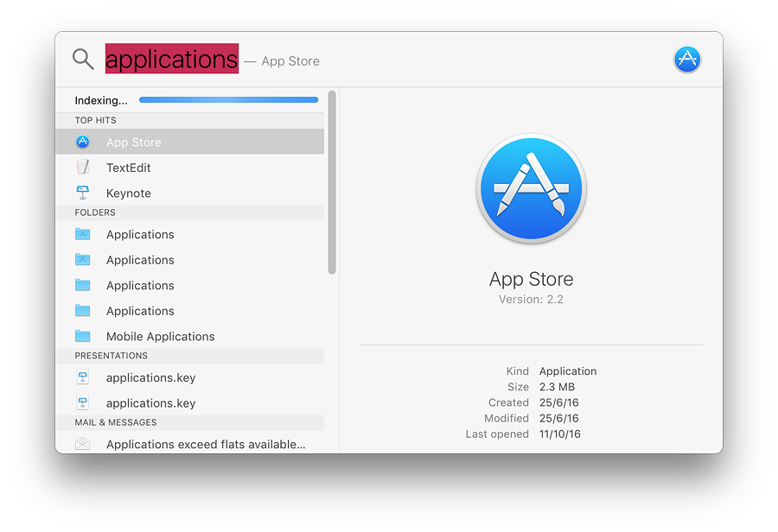Click the 'Version: 2.2' text
Image resolution: width=778 pixels, height=532 pixels.
[x=531, y=299]
